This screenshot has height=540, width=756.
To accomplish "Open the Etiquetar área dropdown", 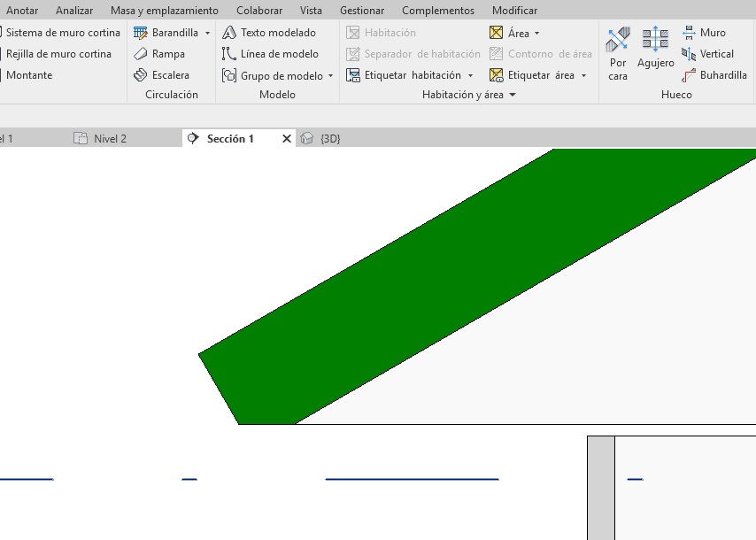I will coord(584,76).
